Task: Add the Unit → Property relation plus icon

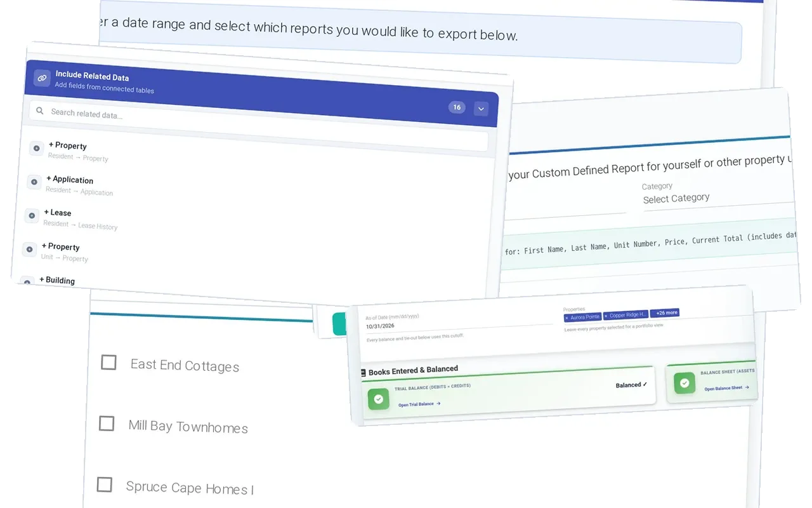Action: [29, 250]
